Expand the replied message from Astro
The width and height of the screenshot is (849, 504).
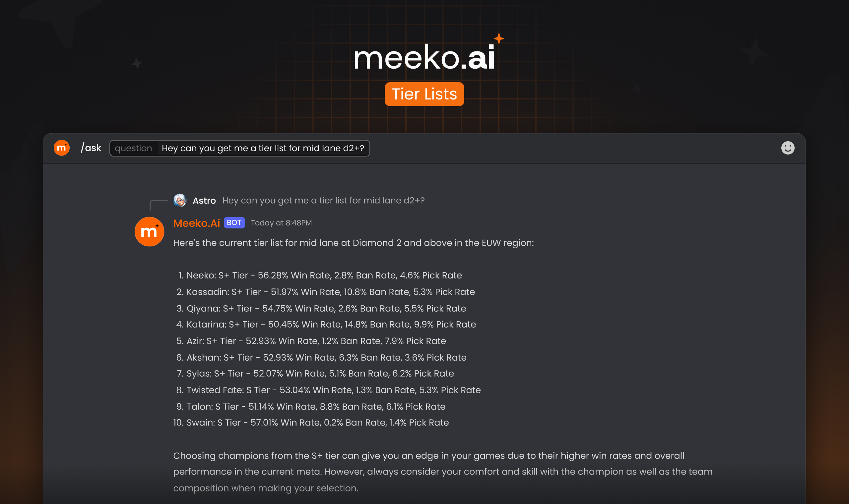(323, 200)
